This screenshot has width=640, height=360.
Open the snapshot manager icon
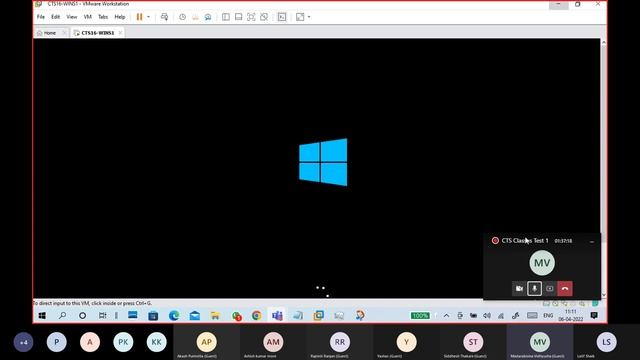[x=208, y=17]
